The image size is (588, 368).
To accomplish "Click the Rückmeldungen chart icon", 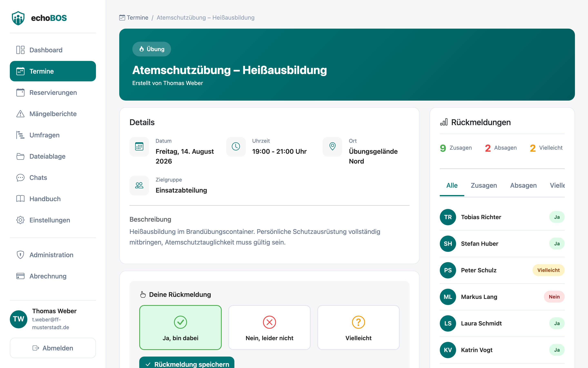I will pyautogui.click(x=444, y=122).
